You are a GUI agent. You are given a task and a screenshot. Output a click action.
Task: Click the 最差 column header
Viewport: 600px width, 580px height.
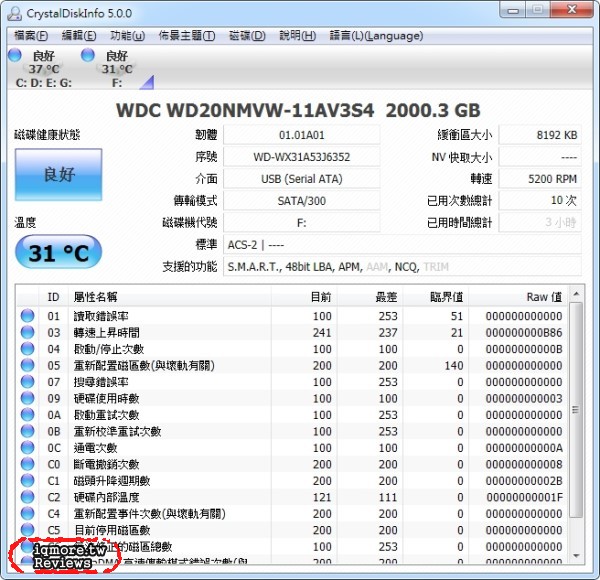[x=370, y=297]
